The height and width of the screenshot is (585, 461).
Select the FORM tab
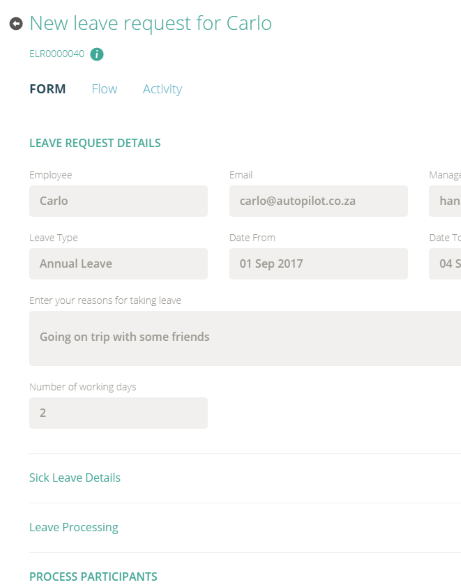click(48, 89)
